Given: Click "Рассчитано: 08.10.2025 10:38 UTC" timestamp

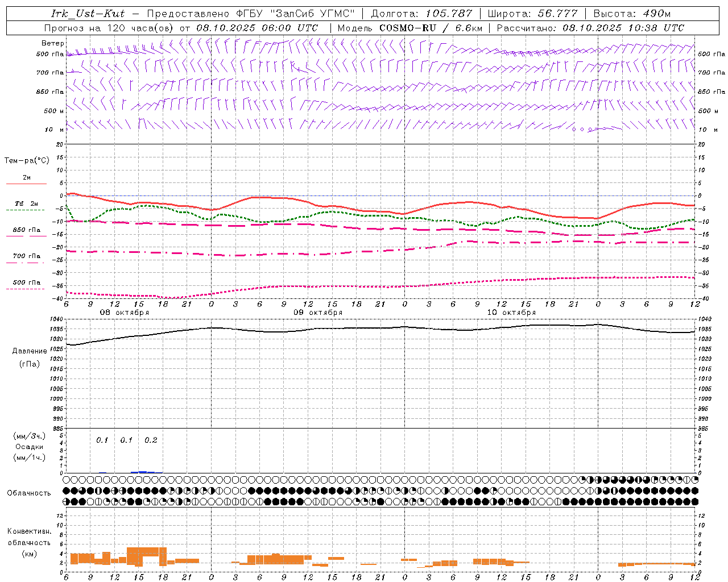Looking at the screenshot, I should point(590,28).
